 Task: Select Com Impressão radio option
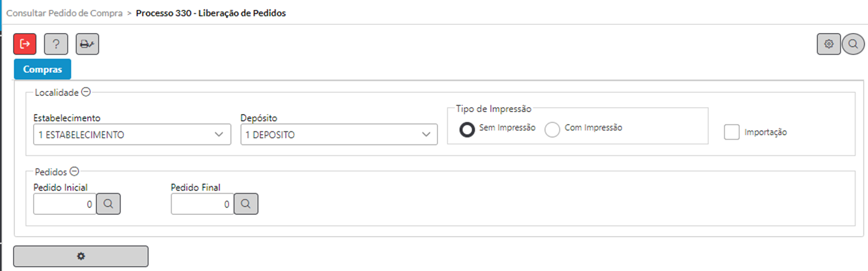553,130
